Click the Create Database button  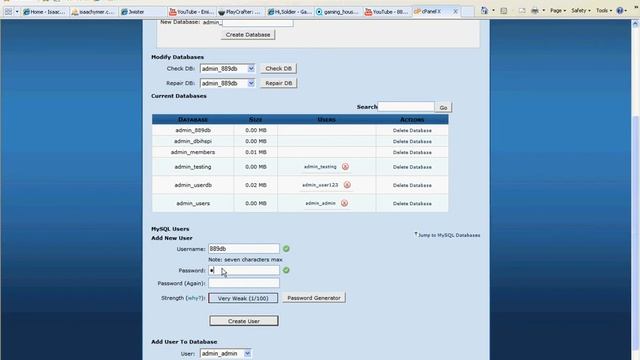coord(248,35)
